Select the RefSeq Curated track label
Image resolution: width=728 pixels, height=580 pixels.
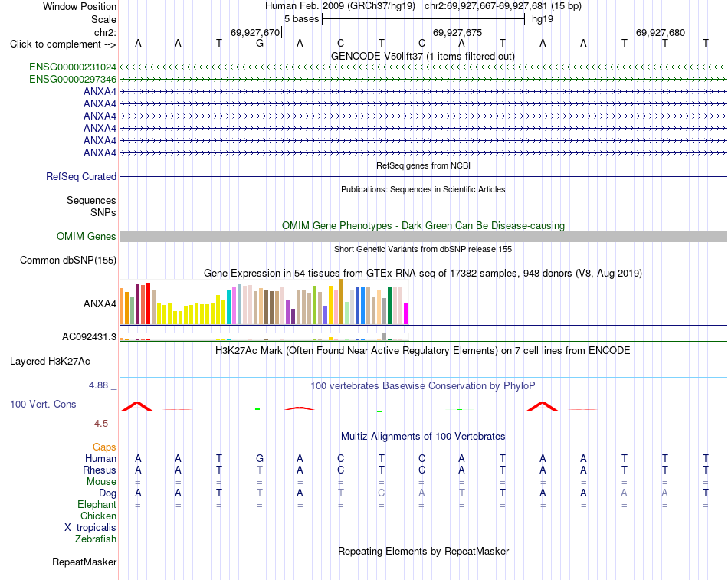(81, 176)
